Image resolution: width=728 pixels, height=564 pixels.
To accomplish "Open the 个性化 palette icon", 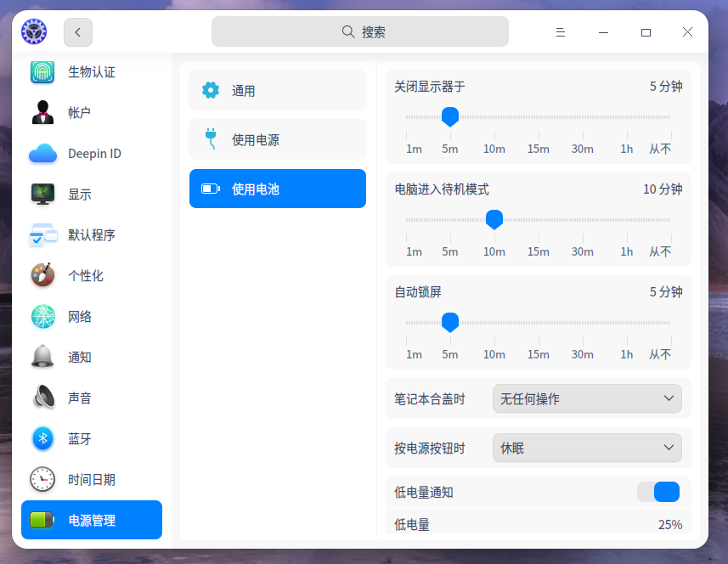I will pos(42,275).
